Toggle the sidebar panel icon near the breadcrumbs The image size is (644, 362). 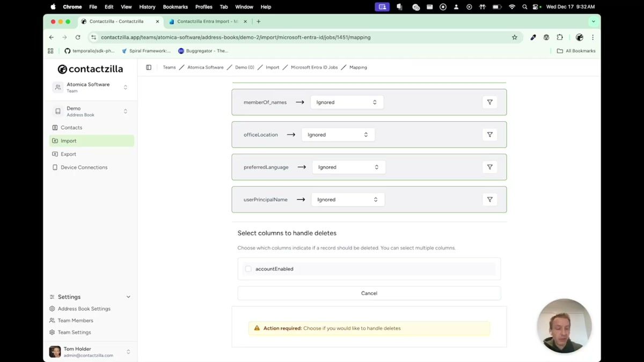149,67
